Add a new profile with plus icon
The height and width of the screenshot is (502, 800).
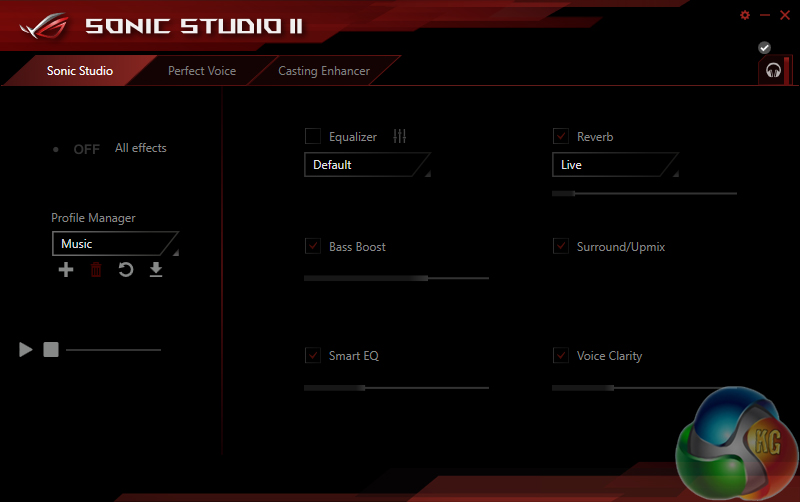(x=66, y=269)
